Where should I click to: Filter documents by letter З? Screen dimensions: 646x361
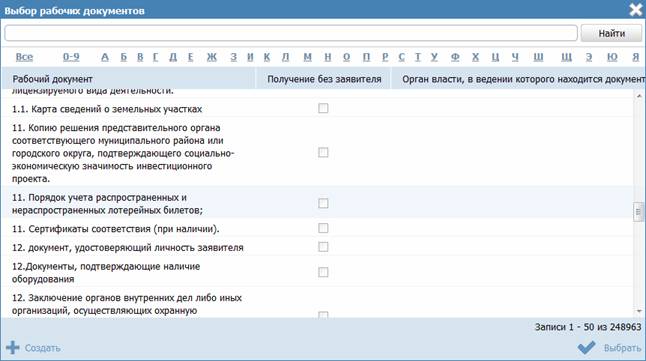pyautogui.click(x=234, y=57)
